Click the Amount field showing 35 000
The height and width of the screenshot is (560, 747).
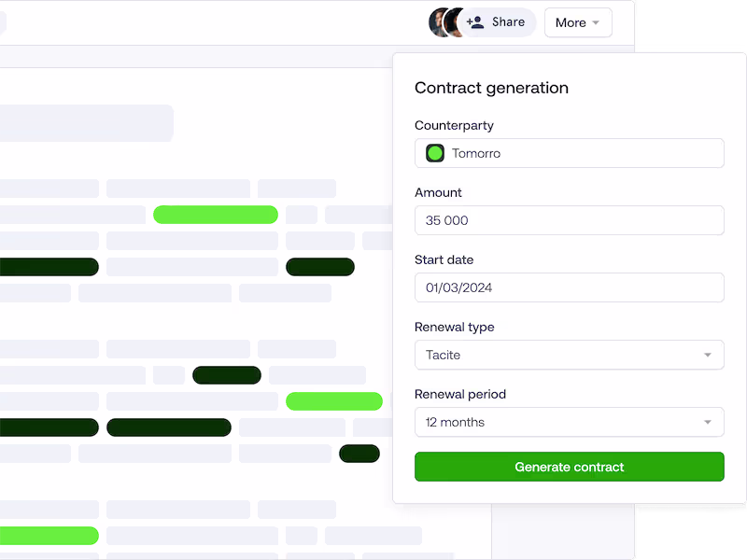pyautogui.click(x=570, y=220)
